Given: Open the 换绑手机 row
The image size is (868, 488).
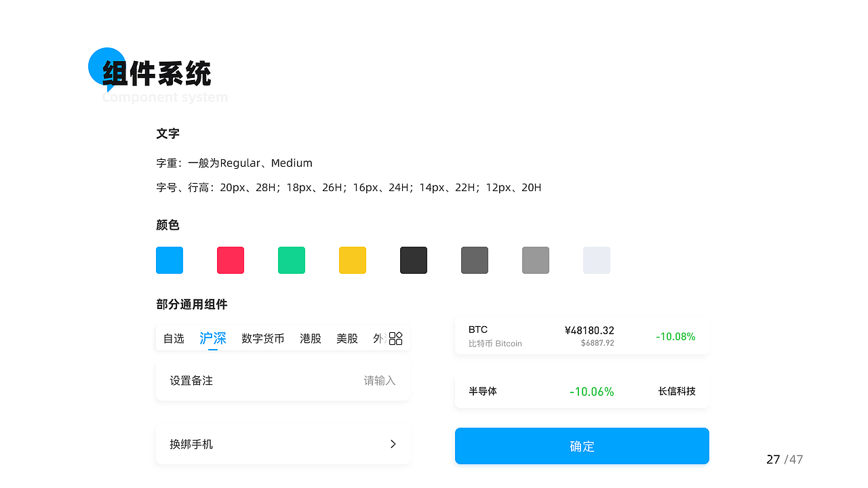Looking at the screenshot, I should coord(283,445).
